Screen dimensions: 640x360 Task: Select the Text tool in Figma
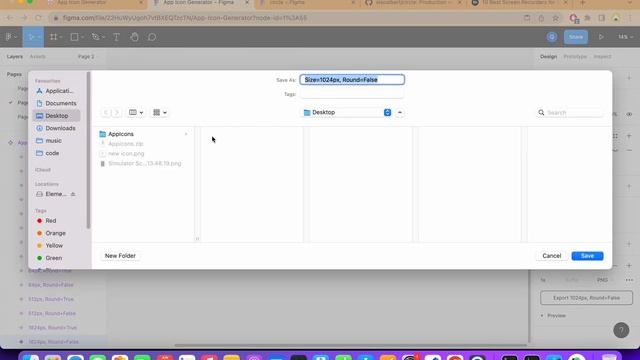(x=116, y=37)
